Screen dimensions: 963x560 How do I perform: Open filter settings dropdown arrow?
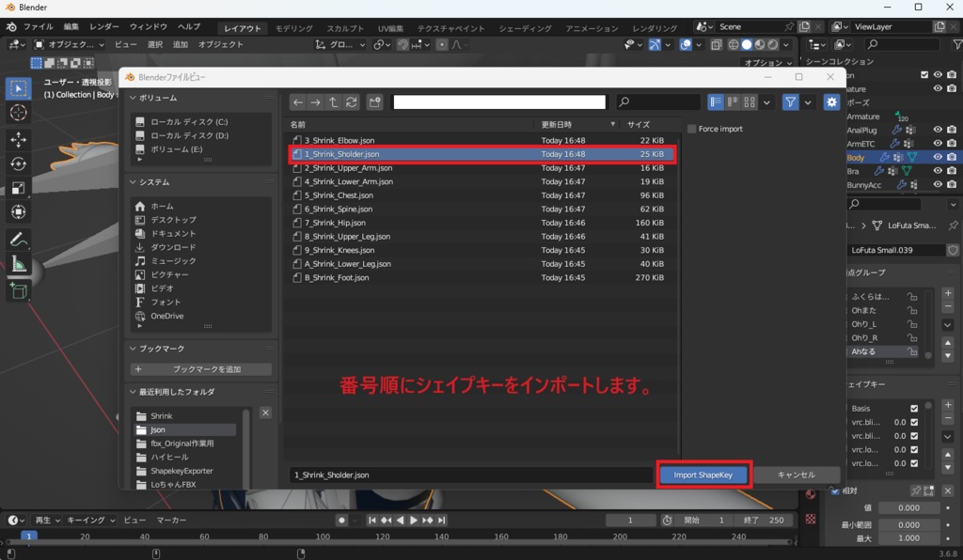[x=808, y=102]
